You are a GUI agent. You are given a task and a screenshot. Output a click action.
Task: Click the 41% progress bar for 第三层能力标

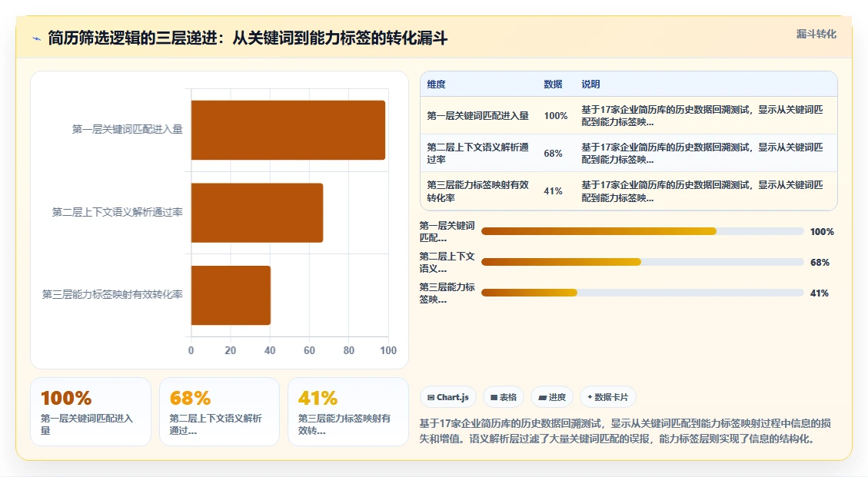pyautogui.click(x=642, y=293)
